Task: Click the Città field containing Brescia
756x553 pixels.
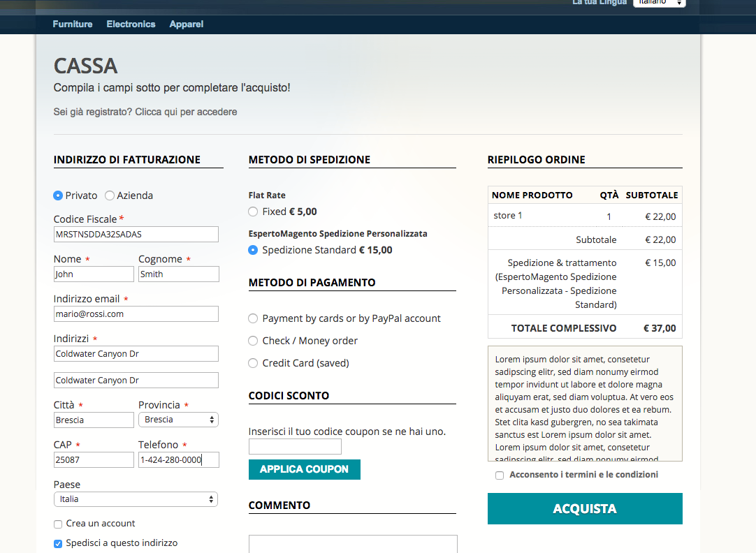Action: (x=94, y=420)
